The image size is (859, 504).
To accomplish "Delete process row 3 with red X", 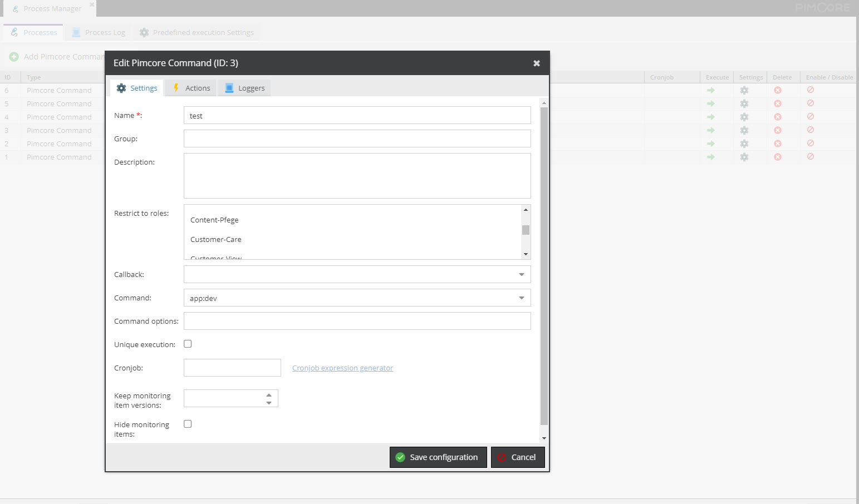I will pos(778,130).
